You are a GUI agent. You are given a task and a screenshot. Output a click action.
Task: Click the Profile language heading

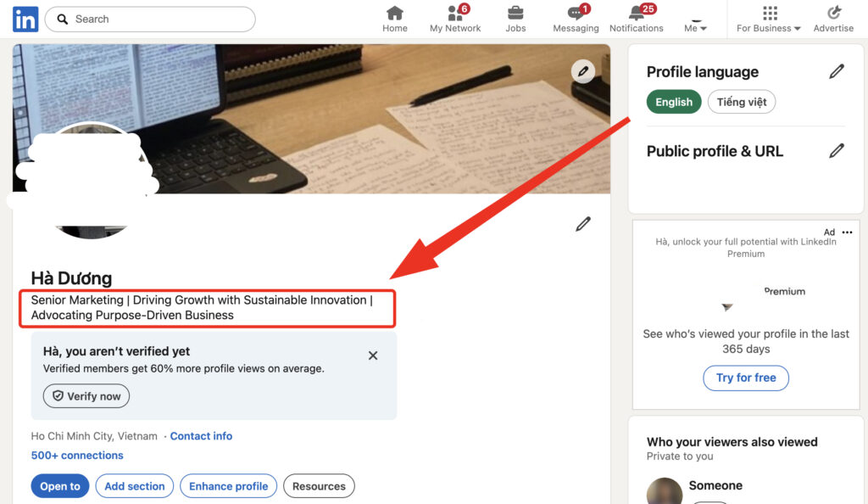tap(703, 72)
